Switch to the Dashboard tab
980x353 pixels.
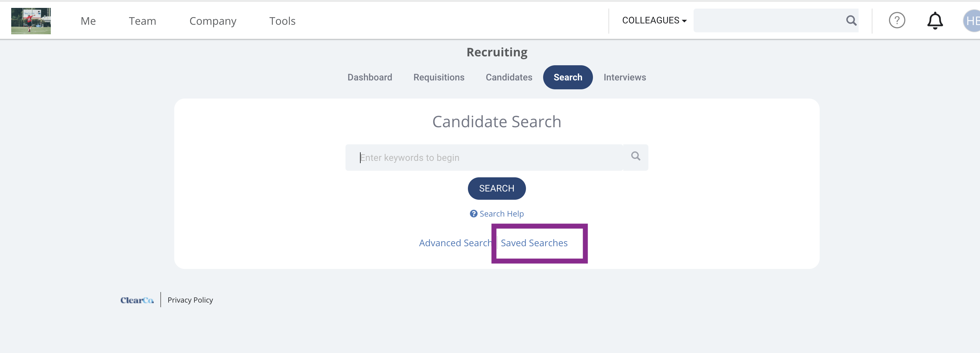[x=370, y=77]
